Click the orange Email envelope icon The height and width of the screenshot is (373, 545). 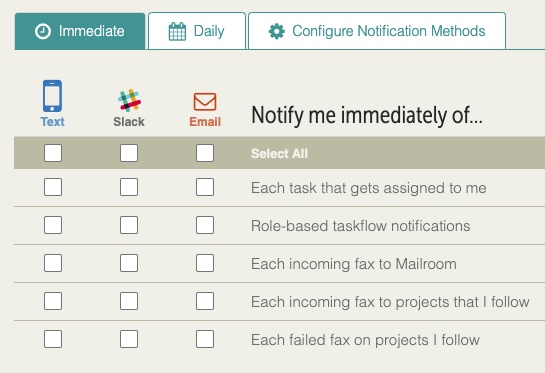[205, 102]
